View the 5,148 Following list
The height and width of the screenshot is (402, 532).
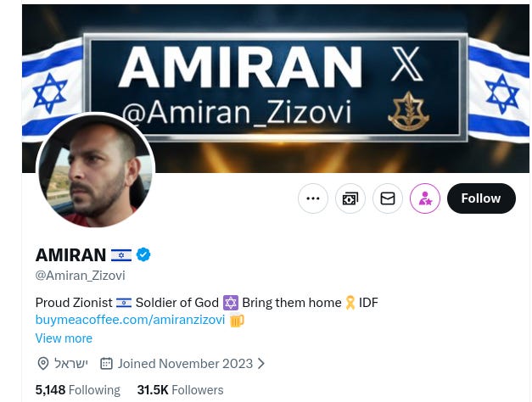[78, 390]
